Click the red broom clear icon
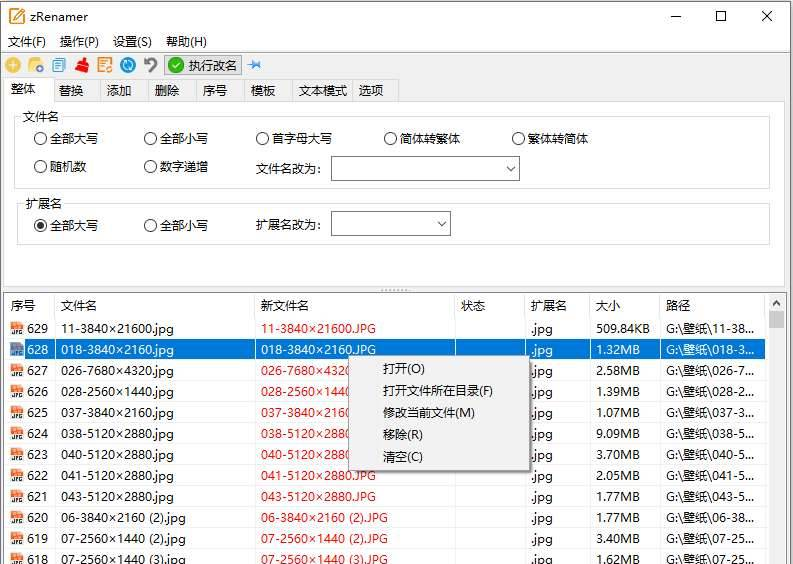This screenshot has width=793, height=564. pos(82,65)
